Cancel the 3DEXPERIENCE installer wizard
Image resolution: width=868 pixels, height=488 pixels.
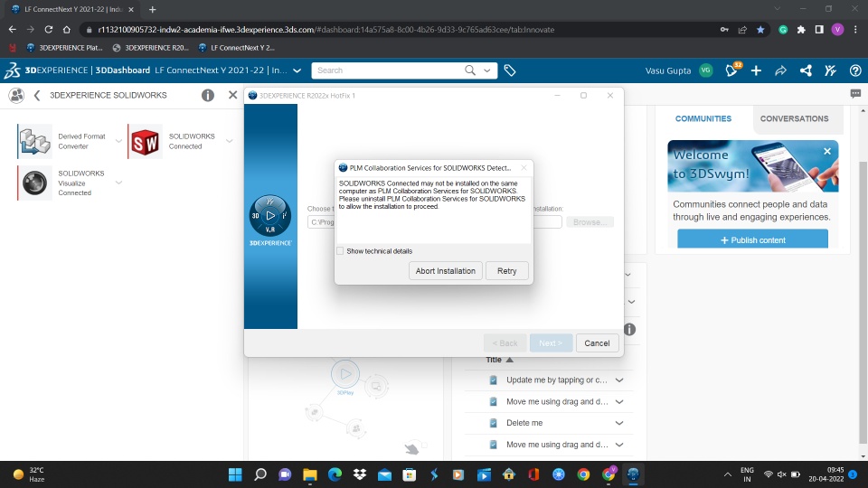pos(597,343)
